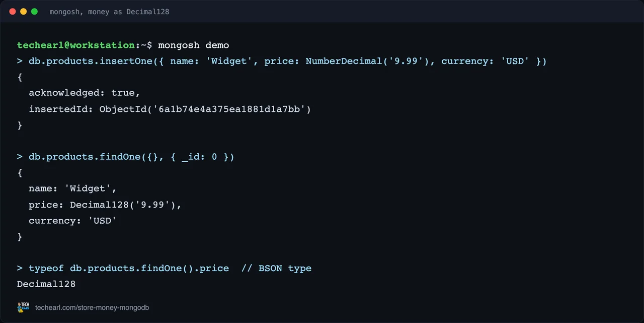Image resolution: width=644 pixels, height=323 pixels.
Task: Click the window title 'mongosh, money as Decimal128'
Action: (x=109, y=12)
